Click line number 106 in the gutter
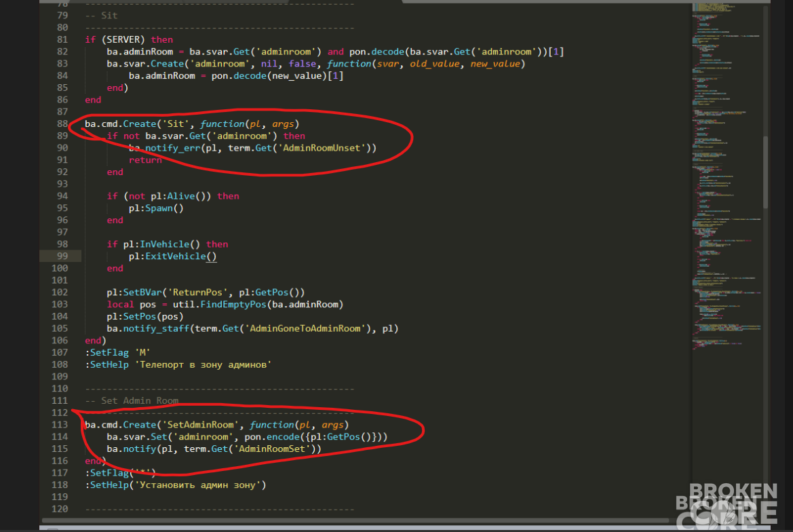793x532 pixels. 59,341
